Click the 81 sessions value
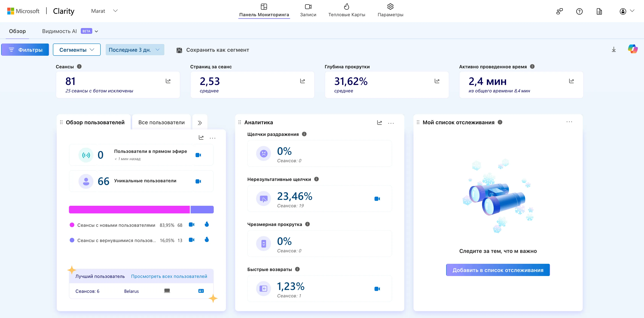The width and height of the screenshot is (644, 318). pyautogui.click(x=70, y=82)
